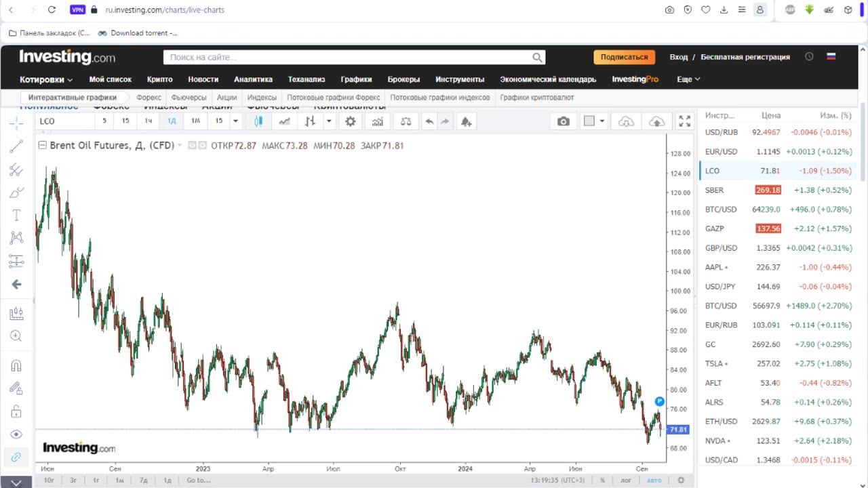Toggle logarithmic scale лог
Image resolution: width=868 pixels, height=488 pixels.
point(626,480)
